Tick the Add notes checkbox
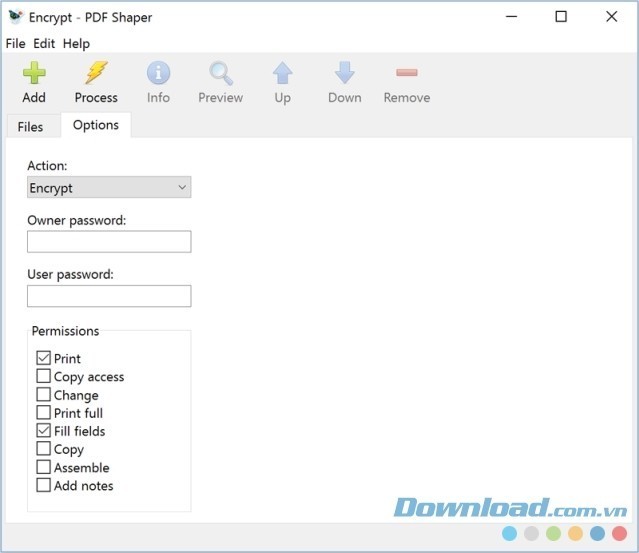This screenshot has width=639, height=553. [x=44, y=485]
